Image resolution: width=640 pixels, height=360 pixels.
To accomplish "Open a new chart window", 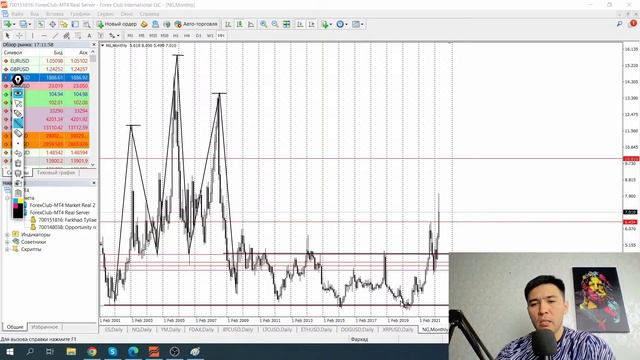I will tap(7, 24).
